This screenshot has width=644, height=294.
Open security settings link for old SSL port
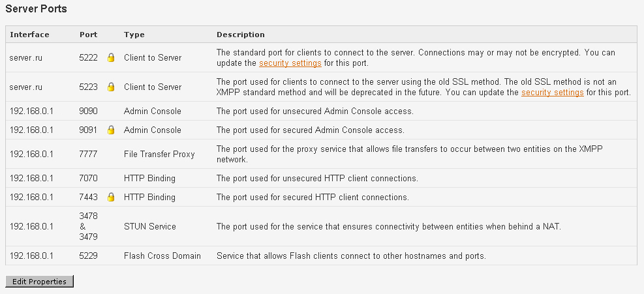(553, 93)
